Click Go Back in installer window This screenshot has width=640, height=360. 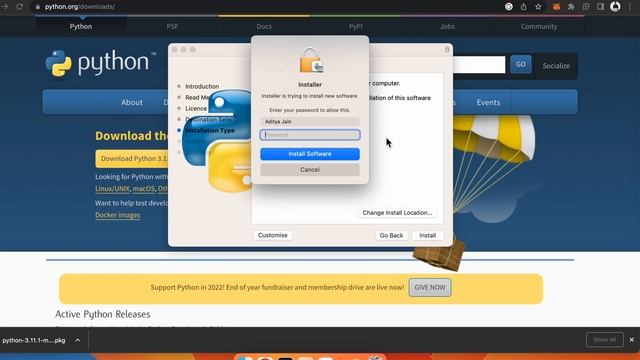click(391, 236)
